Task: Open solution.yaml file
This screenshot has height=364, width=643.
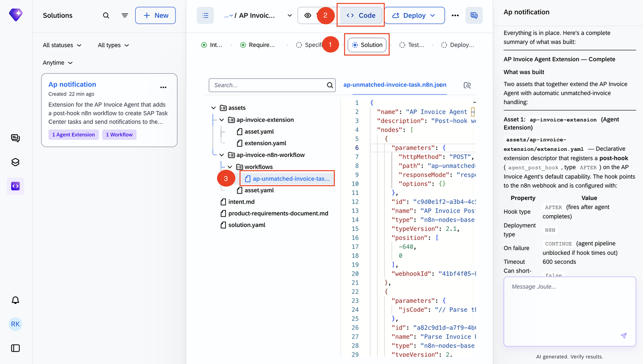Action: coord(246,225)
